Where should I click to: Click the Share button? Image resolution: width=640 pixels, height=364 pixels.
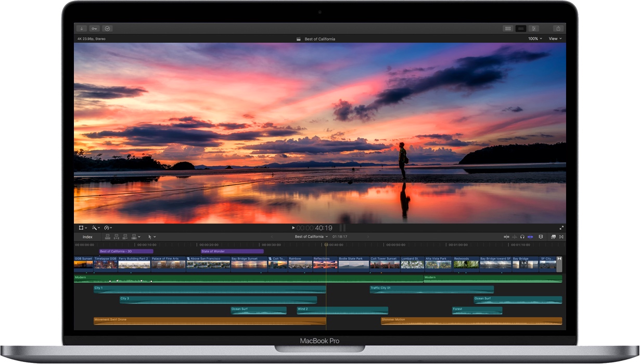point(558,28)
